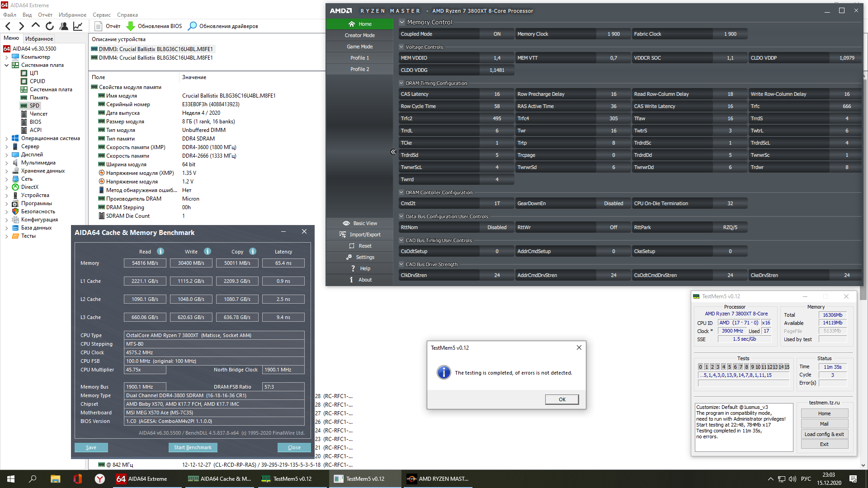Switch to the Избранное tab
This screenshot has width=868, height=488.
[39, 39]
